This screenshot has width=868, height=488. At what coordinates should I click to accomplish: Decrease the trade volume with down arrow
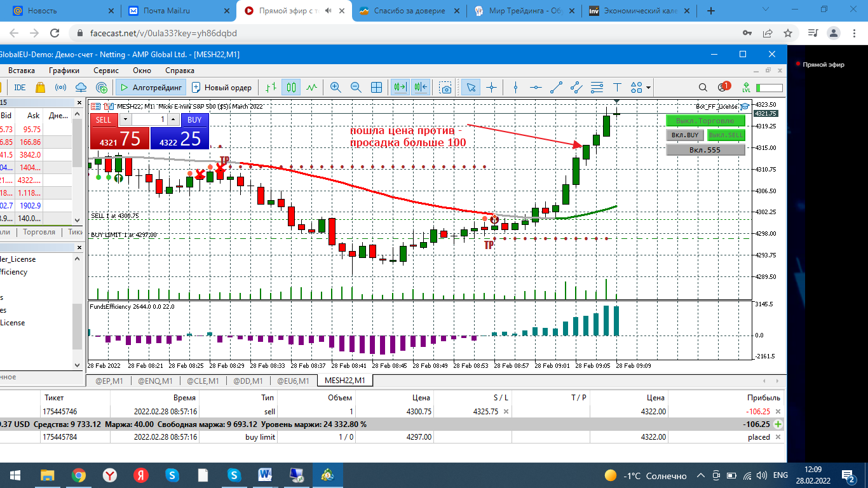coord(125,119)
